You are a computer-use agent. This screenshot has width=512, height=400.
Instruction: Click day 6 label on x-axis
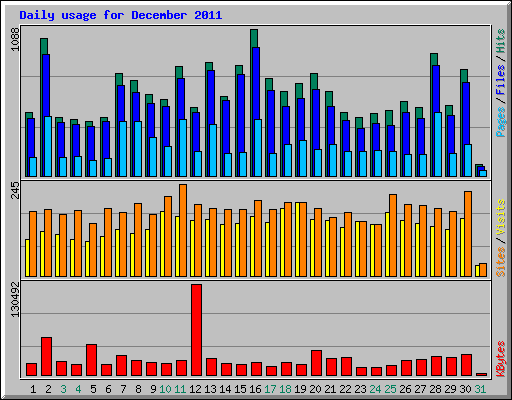point(108,389)
